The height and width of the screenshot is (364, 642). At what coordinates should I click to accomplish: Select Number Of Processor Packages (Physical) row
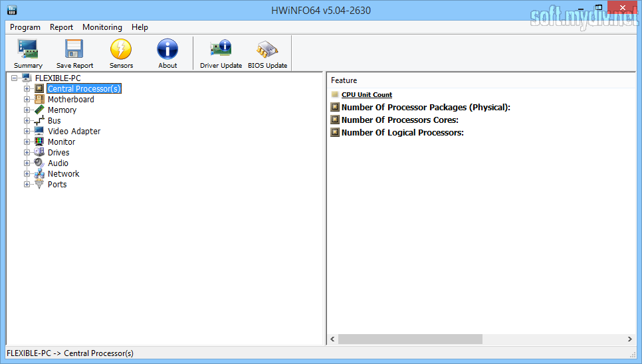tap(426, 107)
